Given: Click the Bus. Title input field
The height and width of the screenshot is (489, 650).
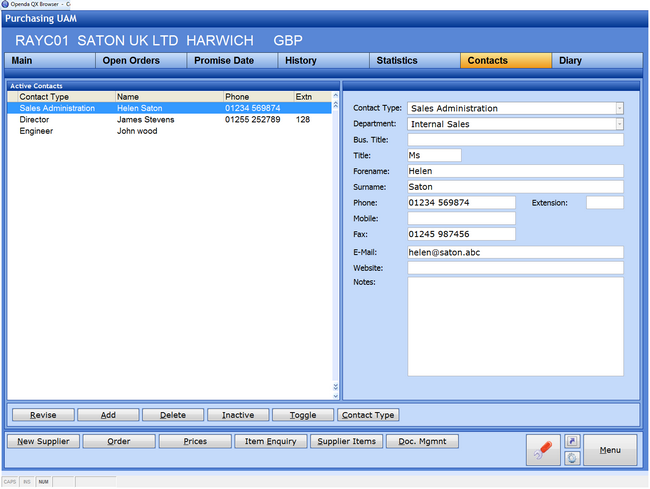Looking at the screenshot, I should pos(515,140).
